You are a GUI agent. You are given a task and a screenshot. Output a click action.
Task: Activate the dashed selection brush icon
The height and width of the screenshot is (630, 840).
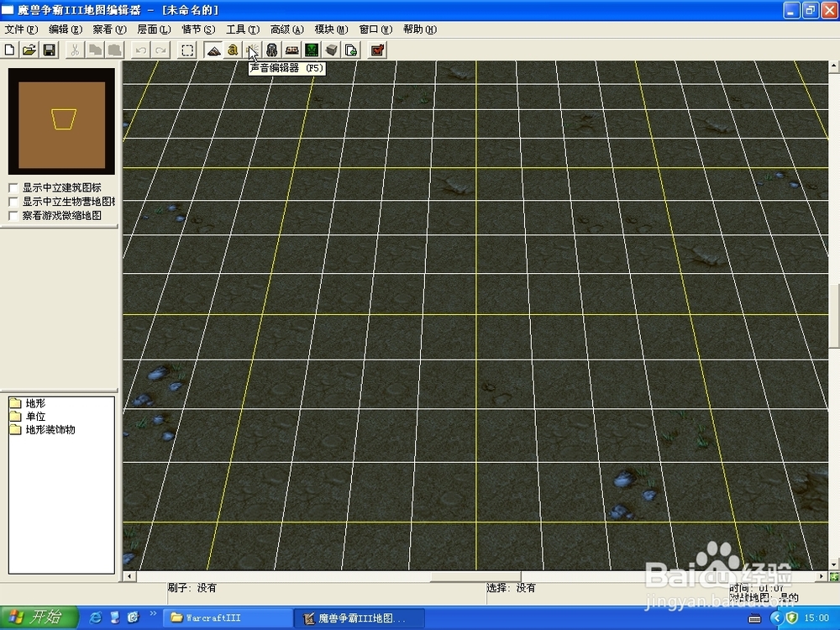[x=187, y=50]
